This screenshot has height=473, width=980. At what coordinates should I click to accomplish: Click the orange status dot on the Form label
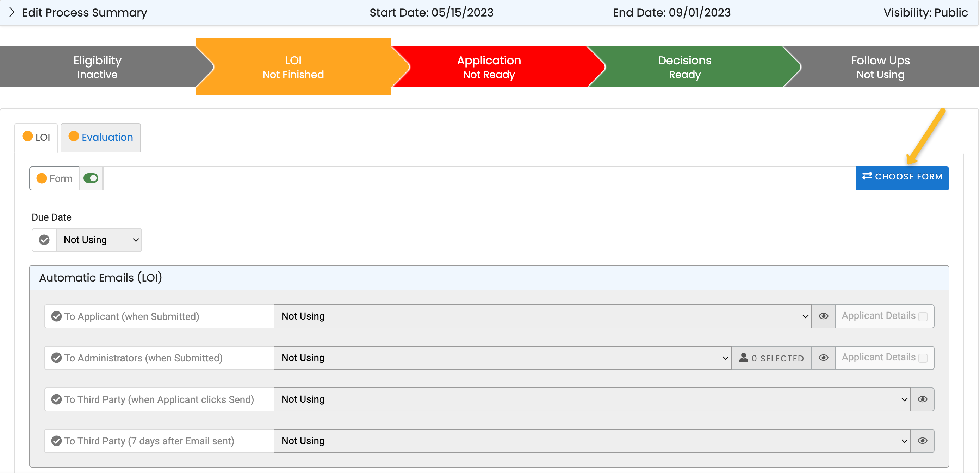tap(41, 178)
